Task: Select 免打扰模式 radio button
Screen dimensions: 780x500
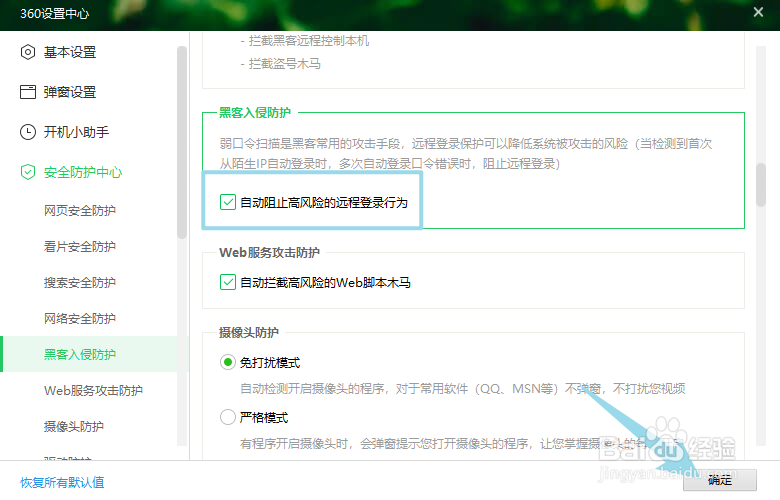Action: pos(228,362)
